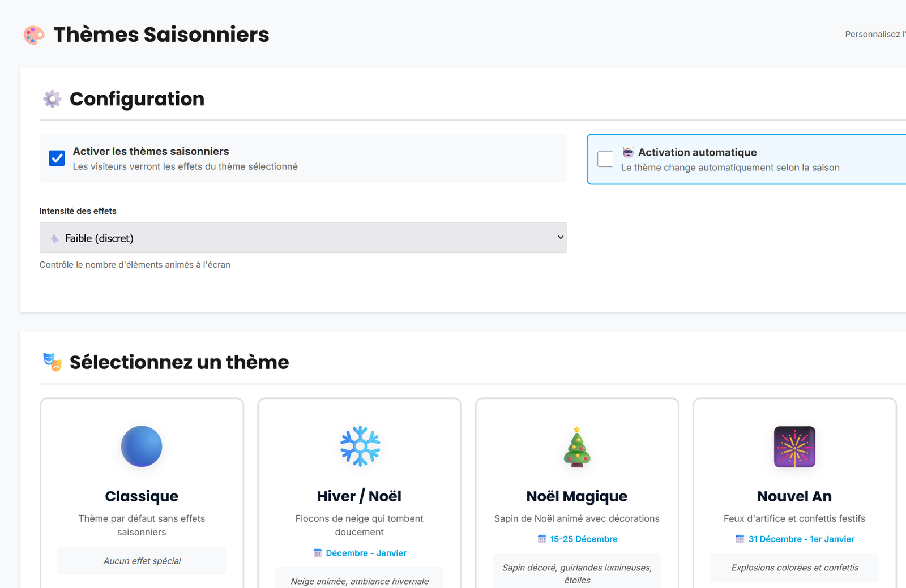Click Flocons de neige qui tombent description
The height and width of the screenshot is (588, 906).
tap(359, 525)
